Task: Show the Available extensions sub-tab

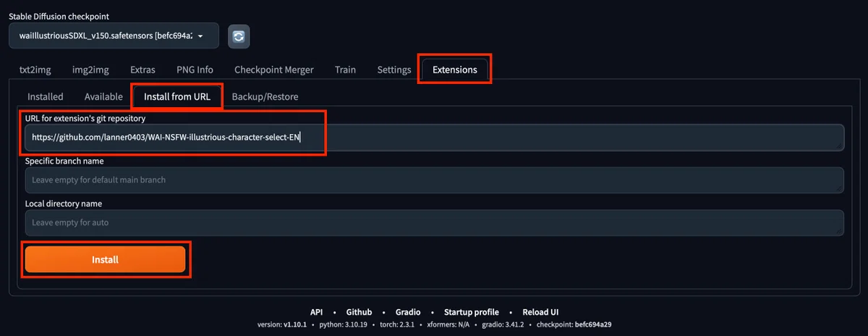Action: tap(103, 96)
